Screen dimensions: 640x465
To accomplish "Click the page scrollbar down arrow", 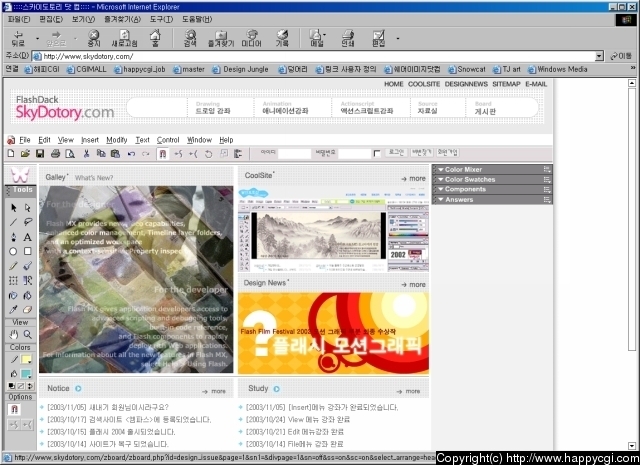I will click(x=632, y=446).
